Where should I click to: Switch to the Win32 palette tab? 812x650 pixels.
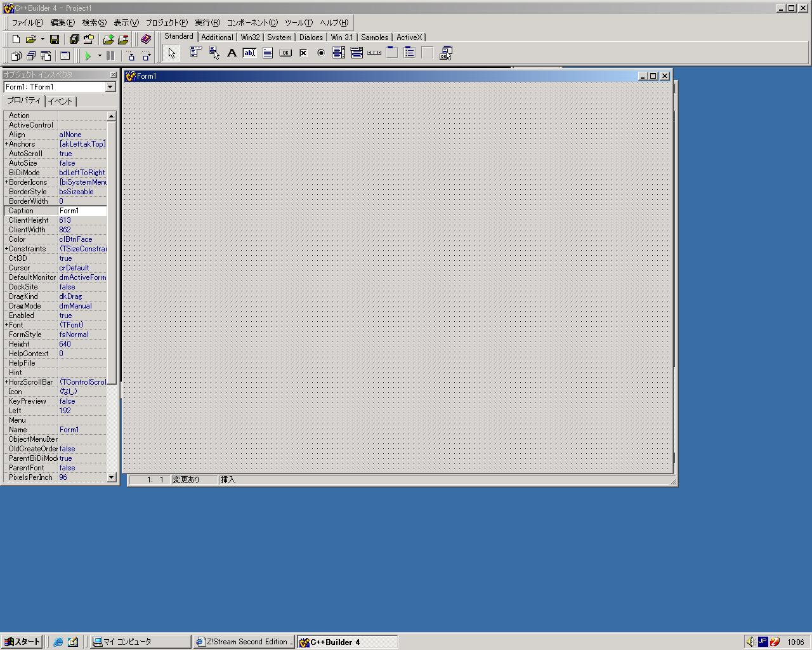[x=250, y=37]
